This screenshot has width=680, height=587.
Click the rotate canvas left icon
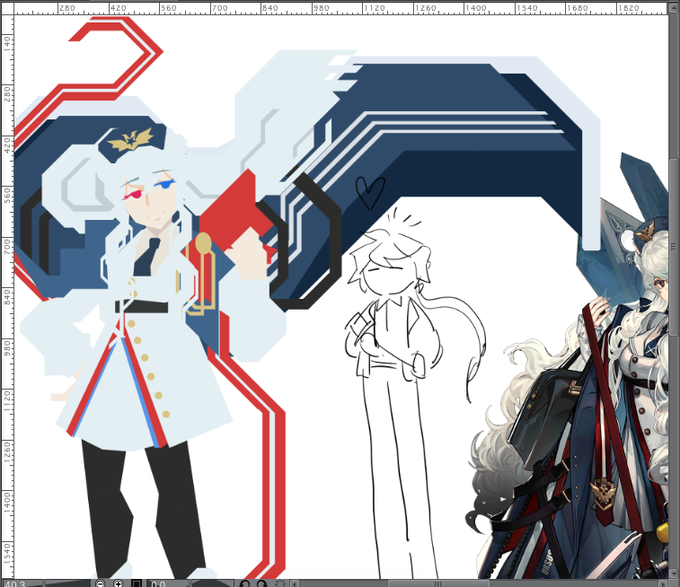[245, 584]
